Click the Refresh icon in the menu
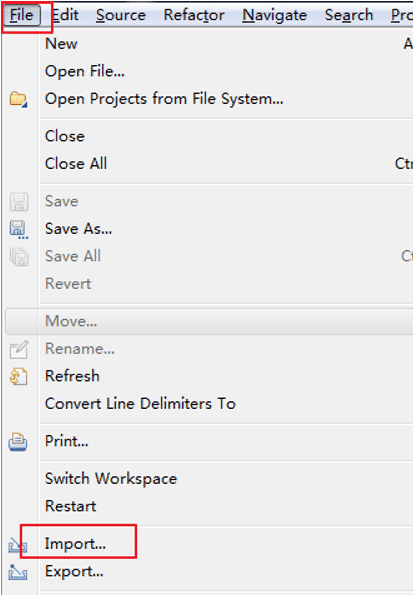The image size is (418, 599). tap(19, 376)
